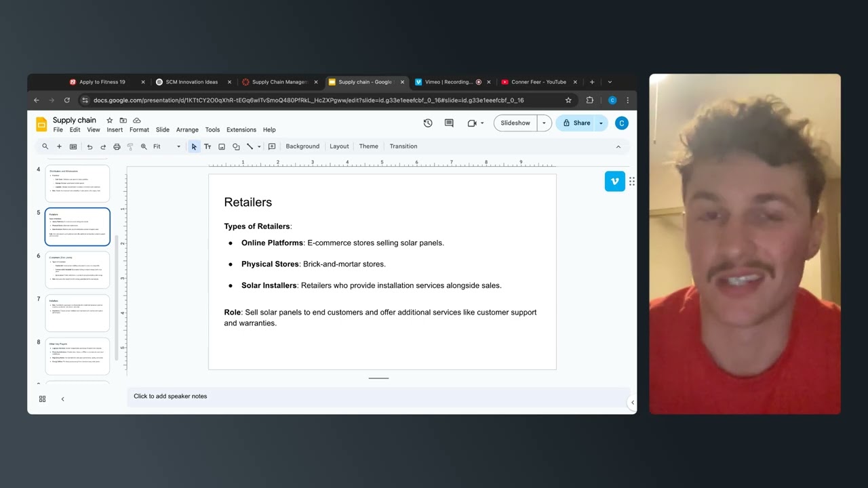Open the Share options arrow
Viewport: 868px width, 488px height.
[x=601, y=123]
